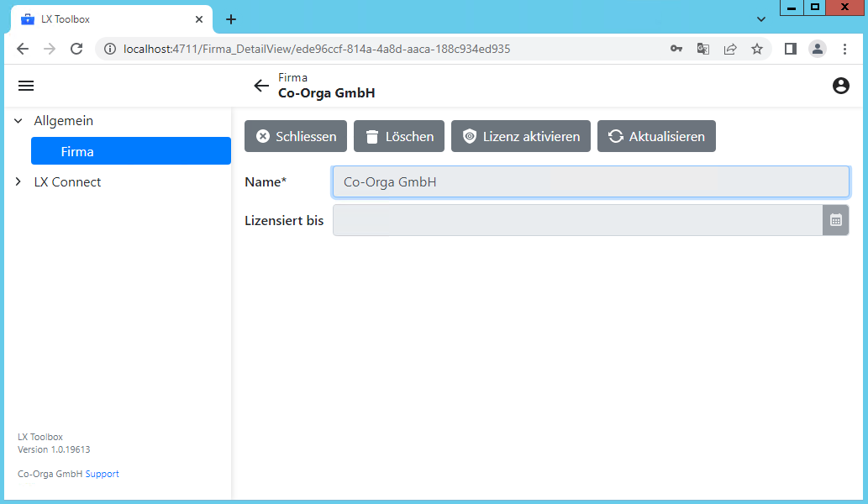Screen dimensions: 868x504
Task: Collapse the Allgemein tree section
Action: click(18, 121)
